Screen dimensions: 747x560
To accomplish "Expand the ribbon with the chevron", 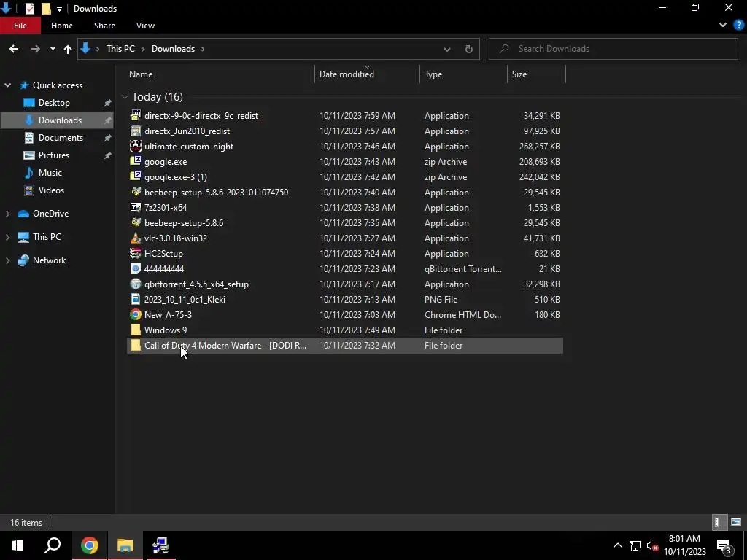I will click(723, 26).
